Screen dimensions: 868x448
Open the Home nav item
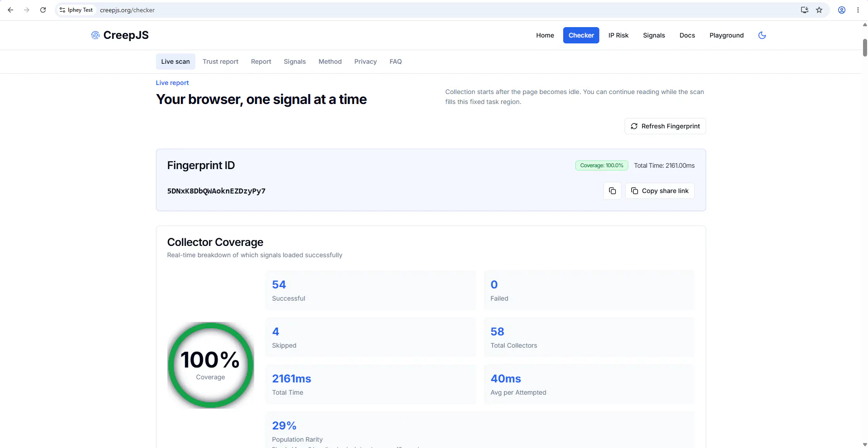coord(545,35)
